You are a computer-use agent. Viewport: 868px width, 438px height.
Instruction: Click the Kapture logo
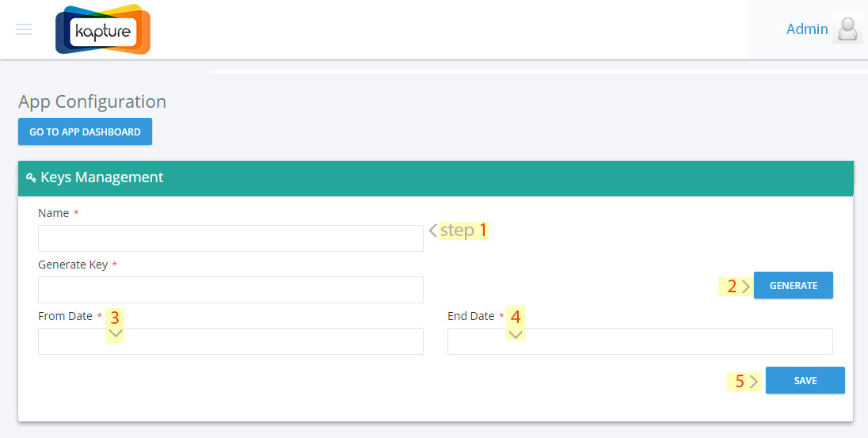[103, 29]
